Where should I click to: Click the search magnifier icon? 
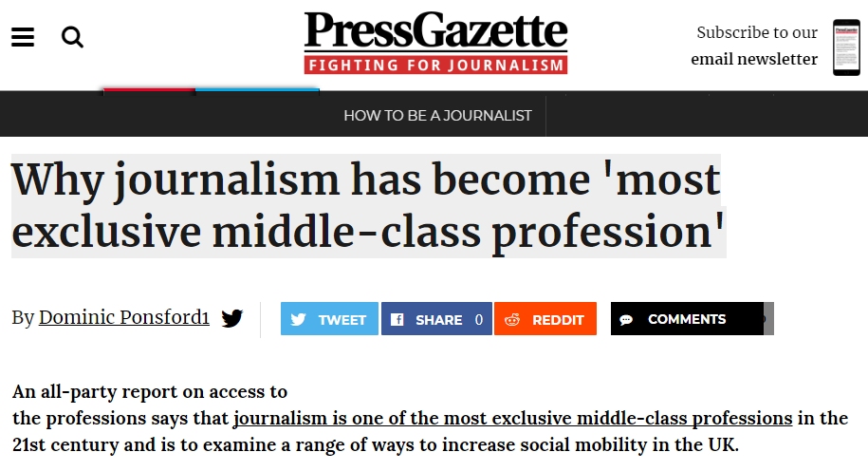pos(72,37)
